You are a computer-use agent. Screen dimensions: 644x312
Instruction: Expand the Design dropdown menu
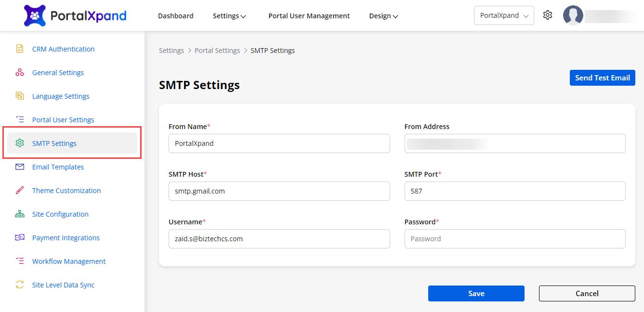pos(383,16)
